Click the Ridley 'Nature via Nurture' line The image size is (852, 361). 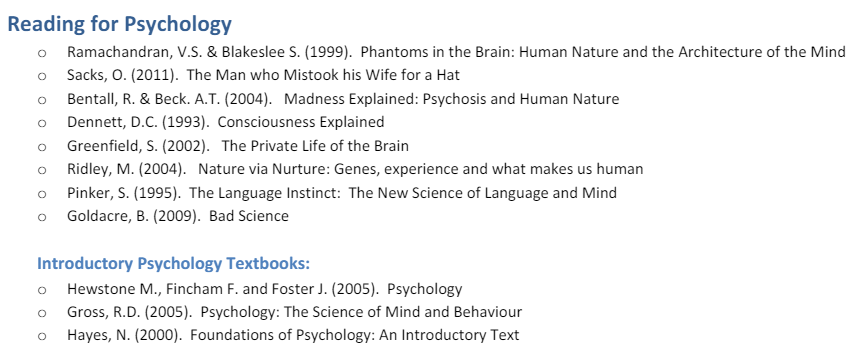(355, 169)
